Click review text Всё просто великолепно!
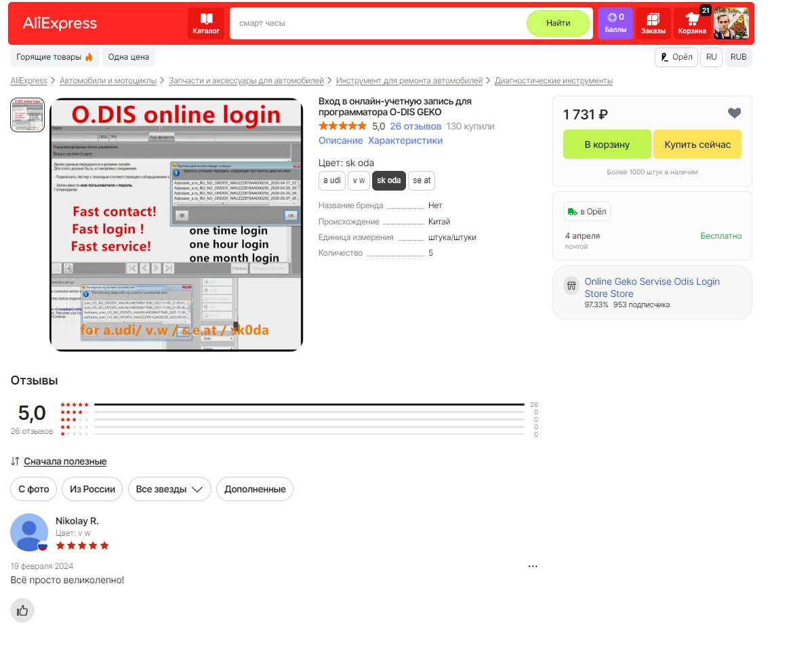The image size is (812, 647). [67, 580]
